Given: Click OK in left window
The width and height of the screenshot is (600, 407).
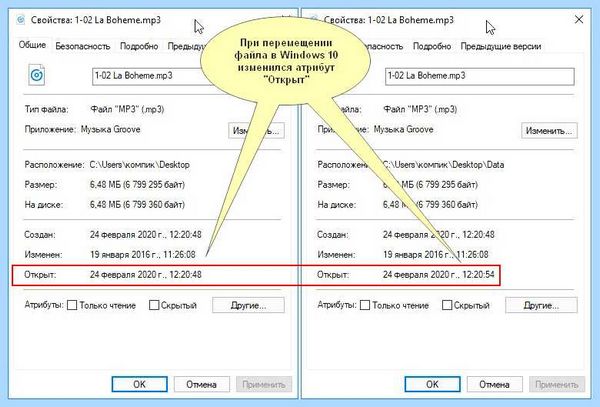Looking at the screenshot, I should pos(139,384).
